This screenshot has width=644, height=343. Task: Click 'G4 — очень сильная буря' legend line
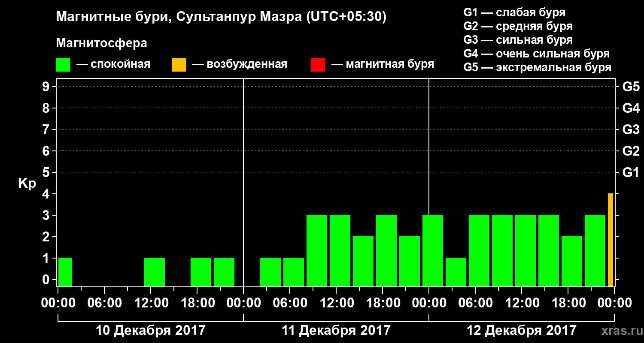click(536, 54)
